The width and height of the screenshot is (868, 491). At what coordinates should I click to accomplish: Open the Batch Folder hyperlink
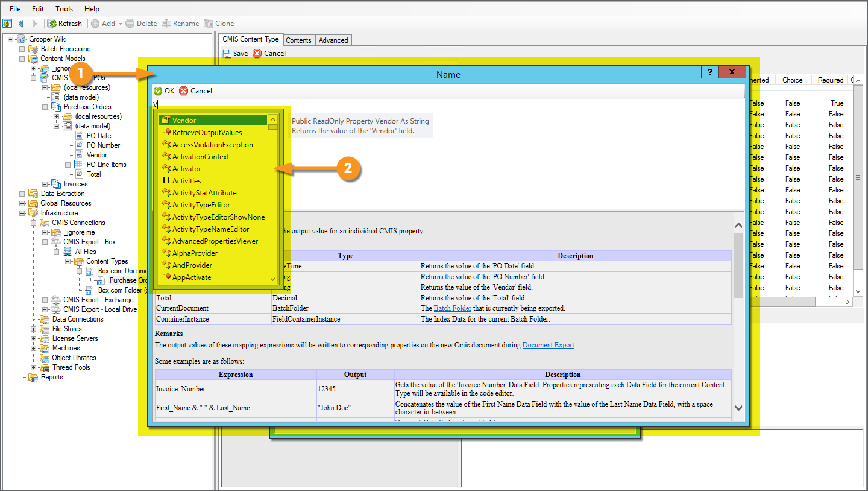click(452, 308)
